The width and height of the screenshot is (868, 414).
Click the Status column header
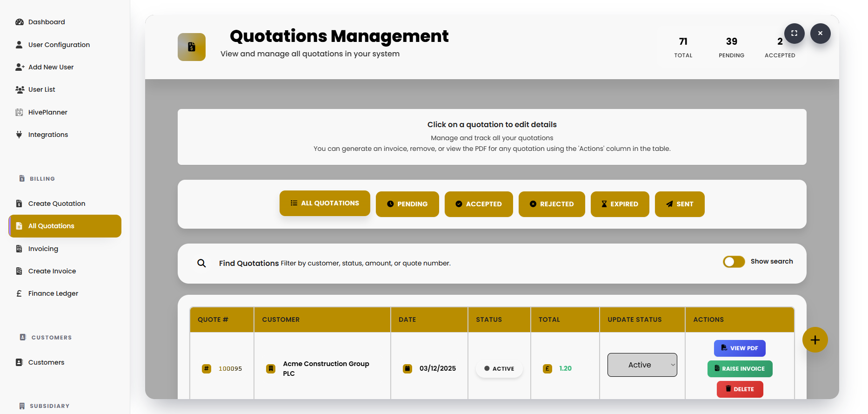pos(499,319)
